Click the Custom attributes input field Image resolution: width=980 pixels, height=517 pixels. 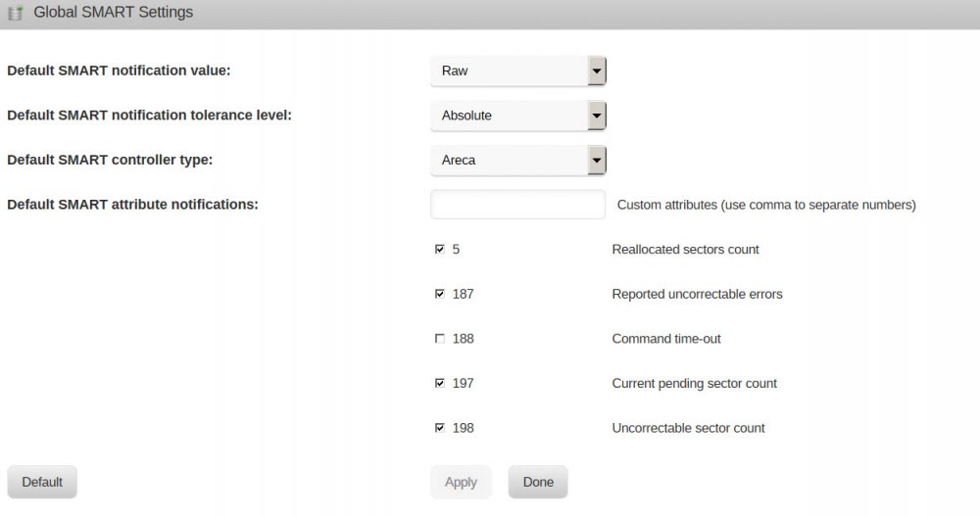(518, 205)
